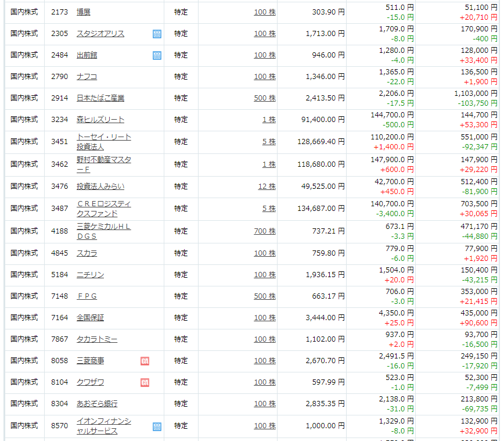Screen dimensions: 504x441
Task: Select stock code 7164
Action: 59,318
